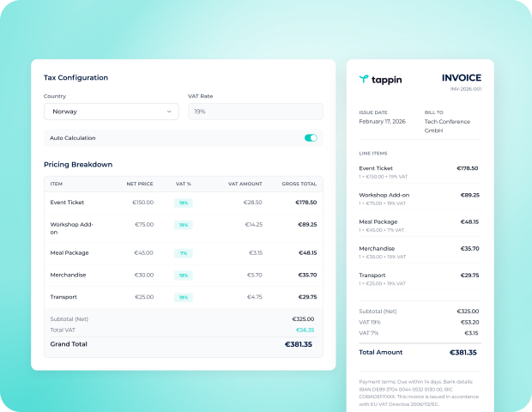
Task: Click the 19% VAT badge for Workshop Add-on
Action: coord(183,224)
